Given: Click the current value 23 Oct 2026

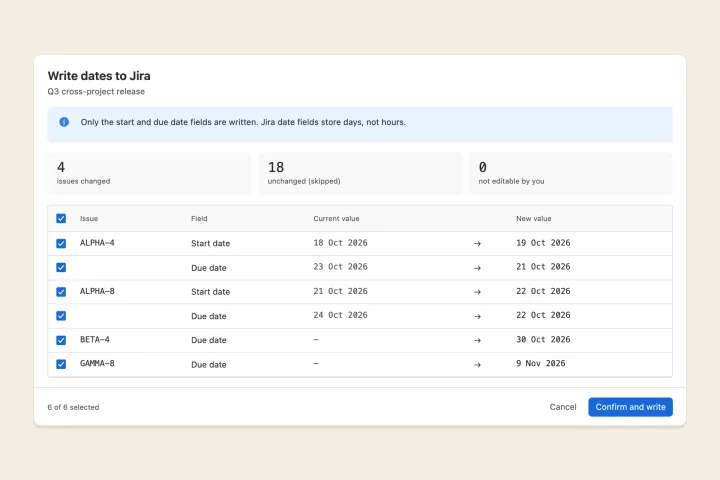Looking at the screenshot, I should pyautogui.click(x=341, y=267).
